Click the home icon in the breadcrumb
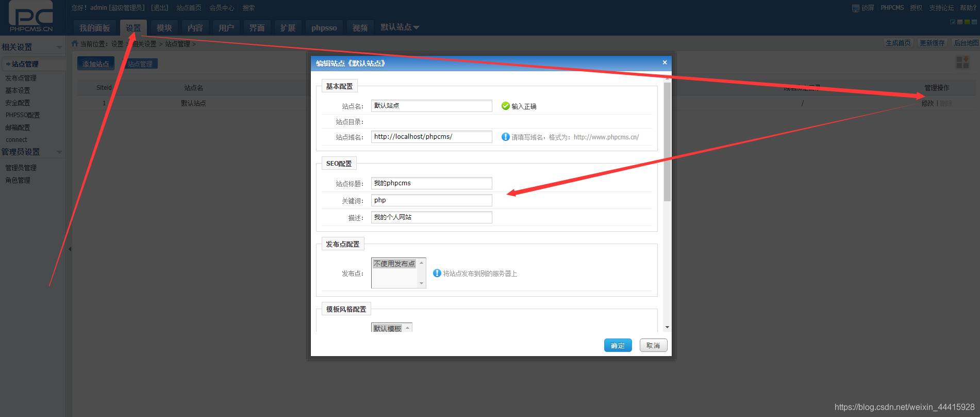 tap(75, 43)
